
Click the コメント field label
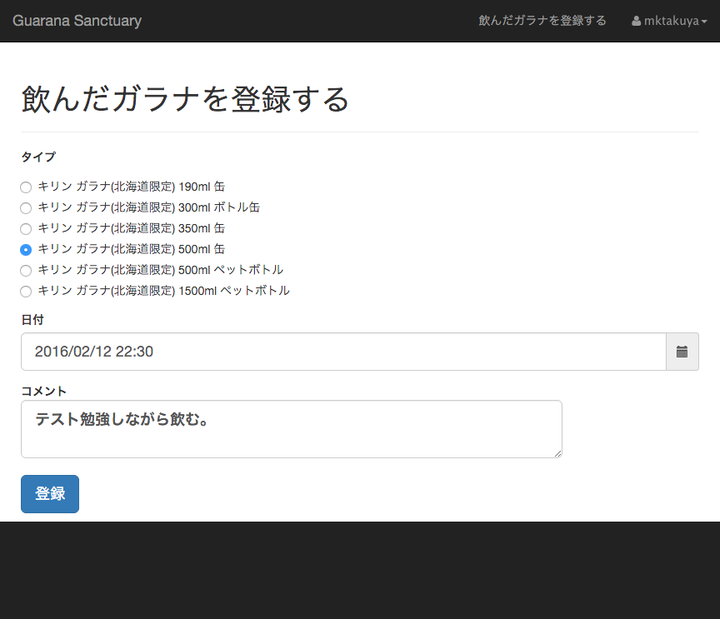point(44,391)
